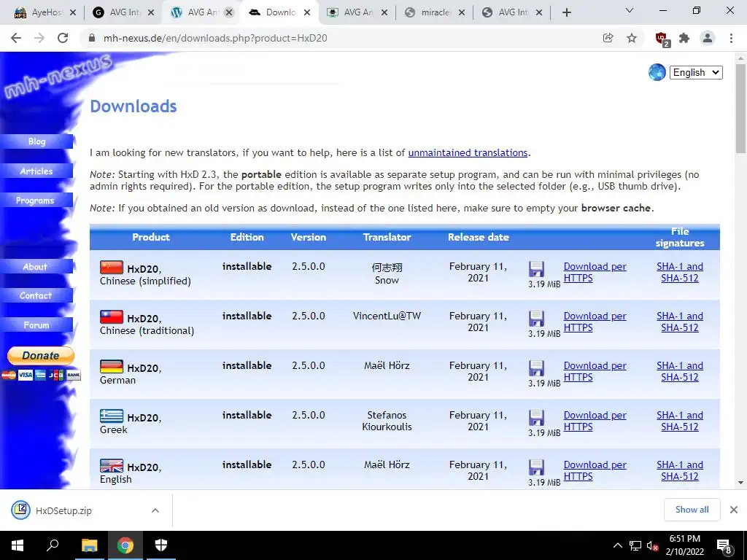Open the uBlock extension icon
This screenshot has height=560, width=747.
point(662,39)
